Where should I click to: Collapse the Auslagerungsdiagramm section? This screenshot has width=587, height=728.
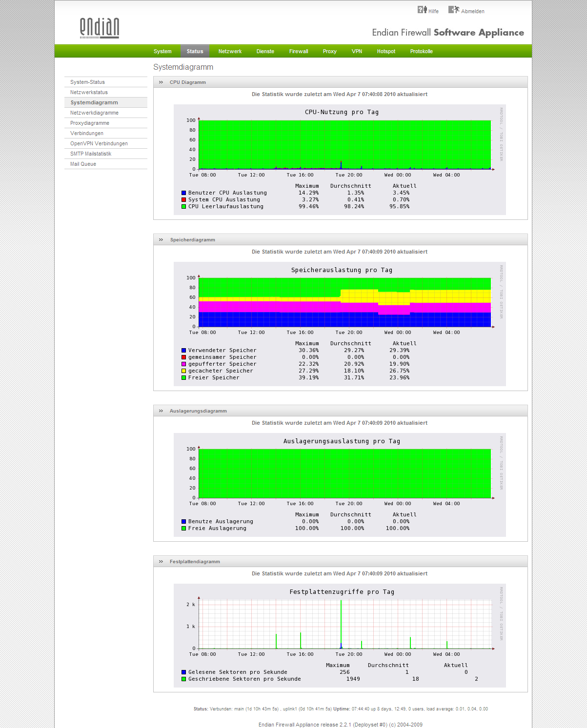161,411
